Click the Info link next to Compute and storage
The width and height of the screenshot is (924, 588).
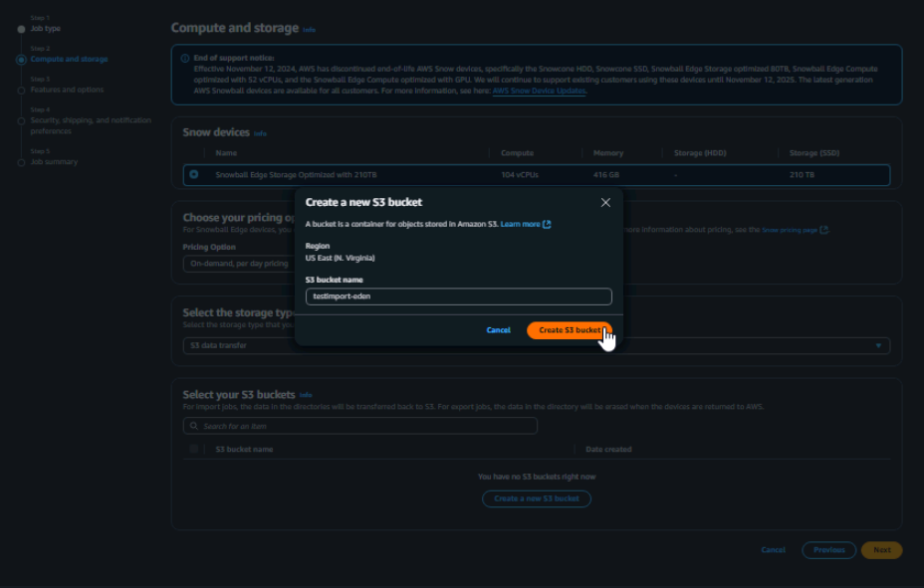tap(309, 30)
